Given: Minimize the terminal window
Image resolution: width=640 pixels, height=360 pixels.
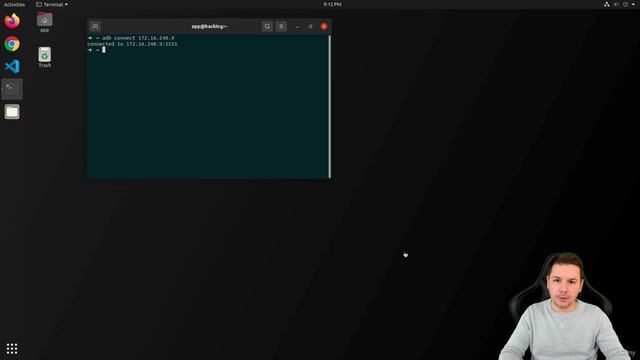Looking at the screenshot, I should click(x=297, y=27).
